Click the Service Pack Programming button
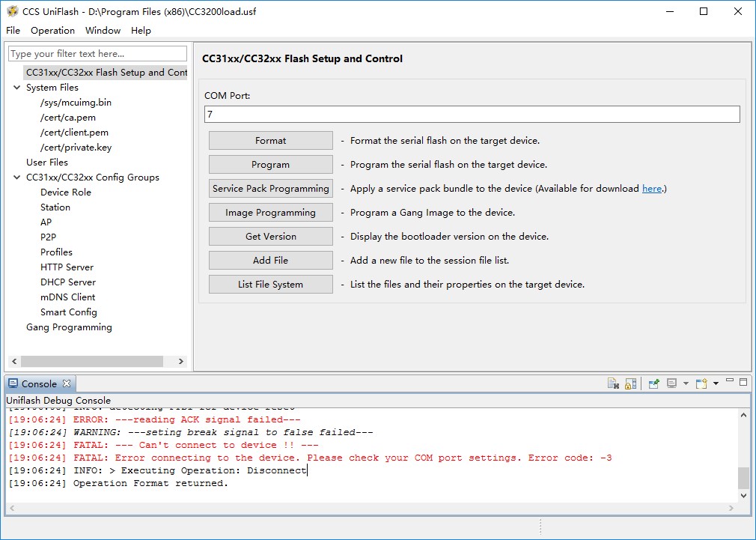756x540 pixels. click(270, 188)
